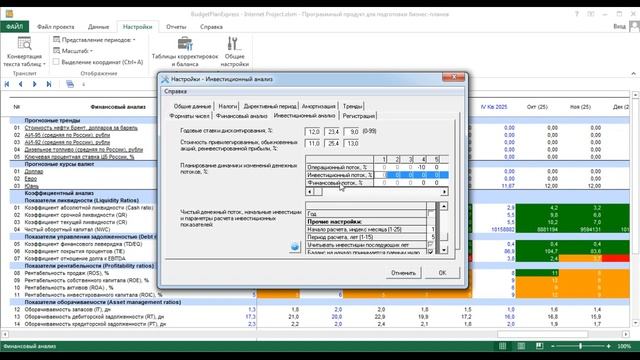Viewport: 640px width, 360px height.
Task: Go to previous sheet arrow
Action: [20, 84]
